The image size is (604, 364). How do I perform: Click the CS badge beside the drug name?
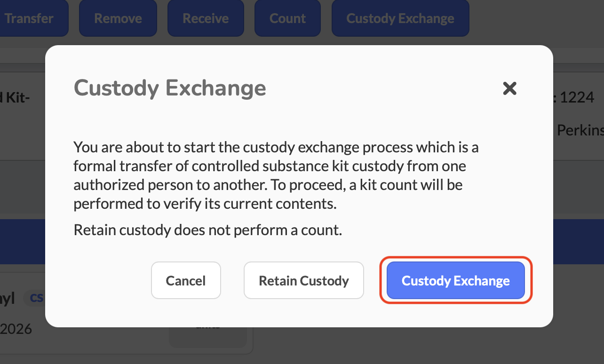point(37,298)
